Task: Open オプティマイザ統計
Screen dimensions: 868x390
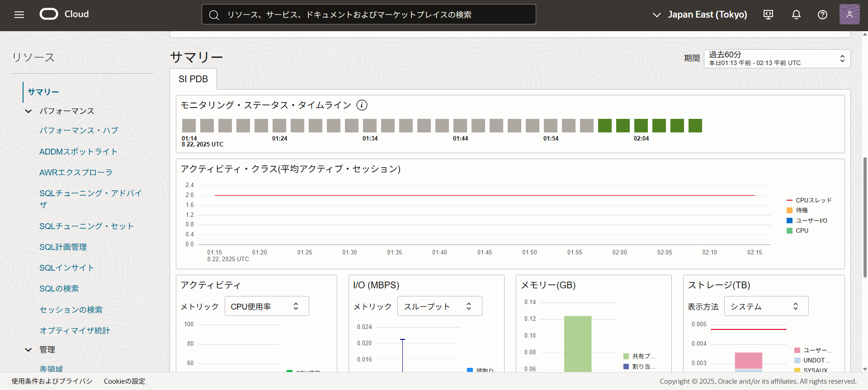Action: point(75,331)
